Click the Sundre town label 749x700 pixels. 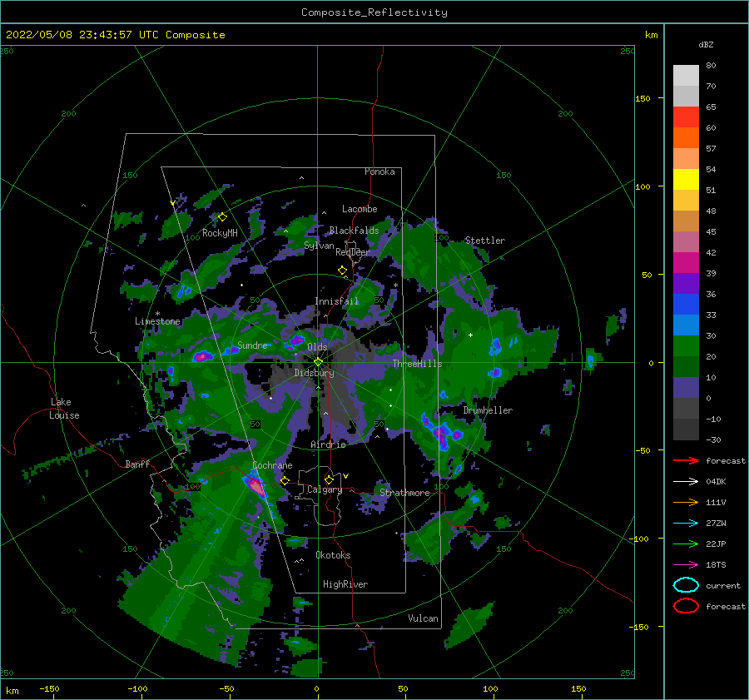(252, 345)
